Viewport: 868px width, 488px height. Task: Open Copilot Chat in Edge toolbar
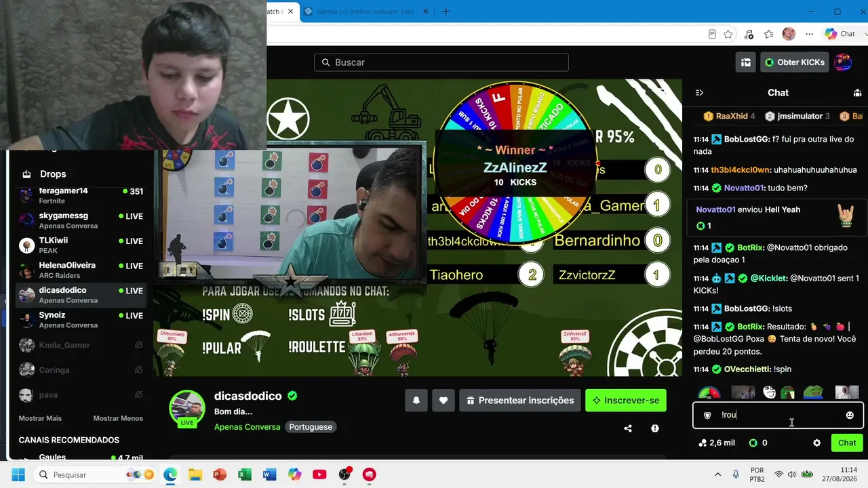[840, 34]
